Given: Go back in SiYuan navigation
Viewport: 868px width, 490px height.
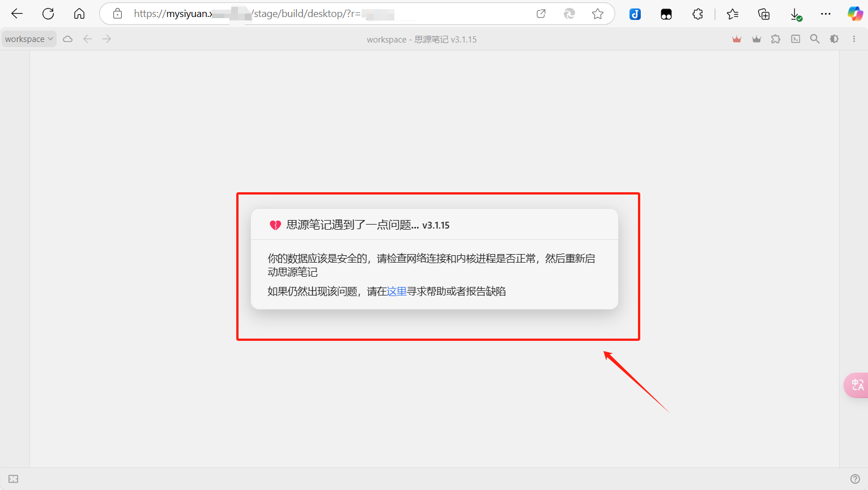Looking at the screenshot, I should pos(87,39).
